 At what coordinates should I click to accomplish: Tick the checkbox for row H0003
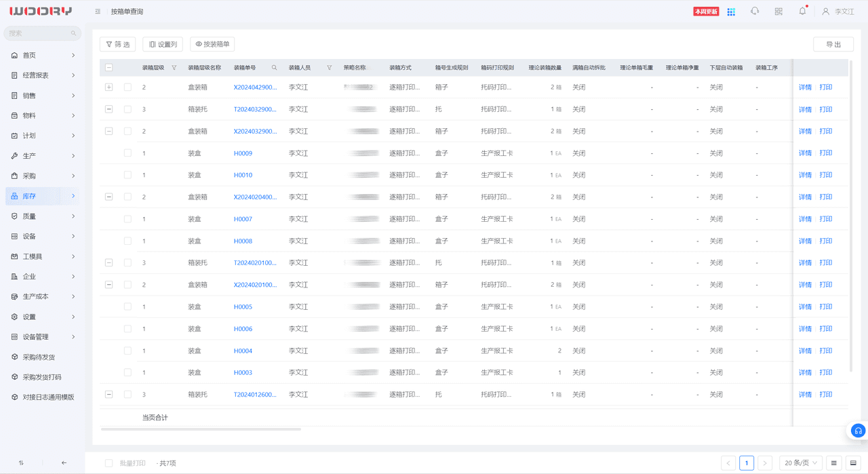pos(127,372)
